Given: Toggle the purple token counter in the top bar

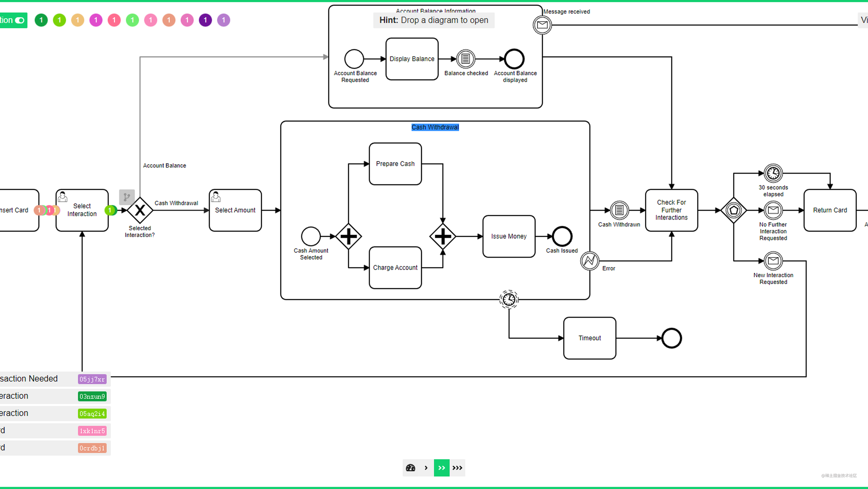Looking at the screenshot, I should click(205, 20).
